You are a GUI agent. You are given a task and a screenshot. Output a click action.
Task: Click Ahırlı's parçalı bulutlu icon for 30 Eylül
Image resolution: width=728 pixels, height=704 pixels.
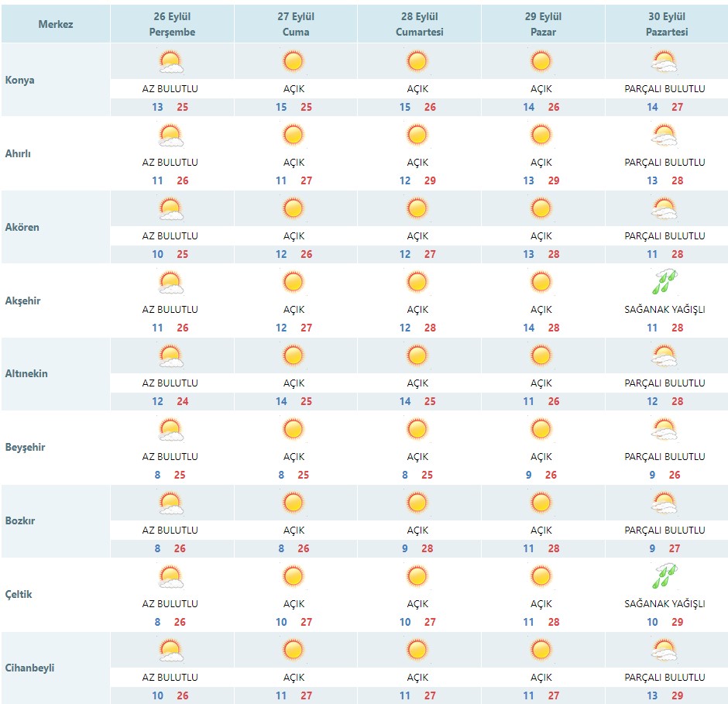(x=664, y=136)
